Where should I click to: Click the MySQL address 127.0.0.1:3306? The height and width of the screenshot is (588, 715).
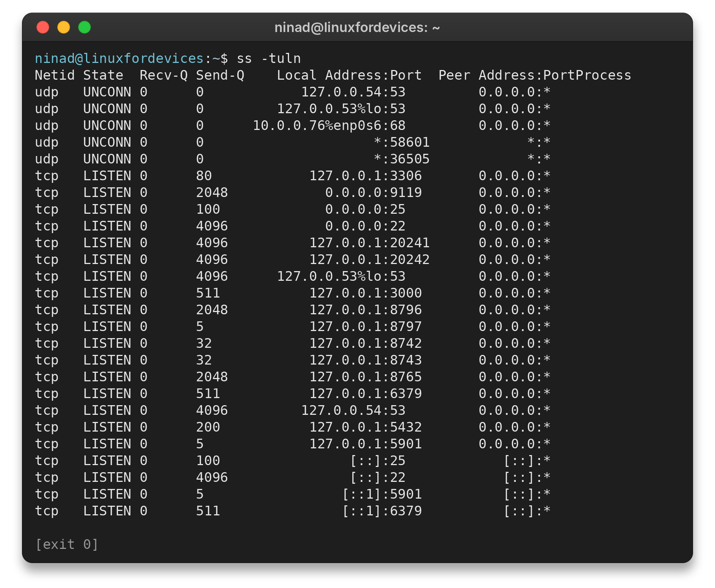click(x=365, y=176)
